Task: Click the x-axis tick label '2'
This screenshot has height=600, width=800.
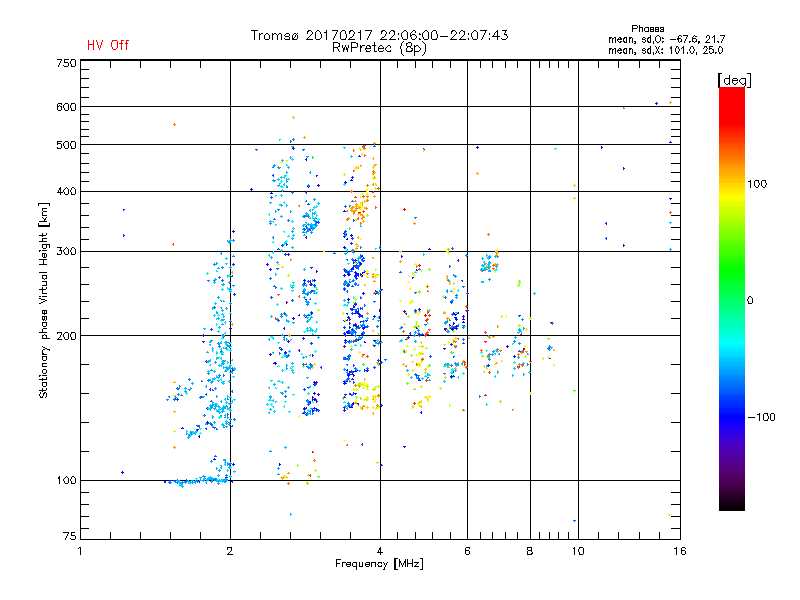Action: (x=230, y=551)
